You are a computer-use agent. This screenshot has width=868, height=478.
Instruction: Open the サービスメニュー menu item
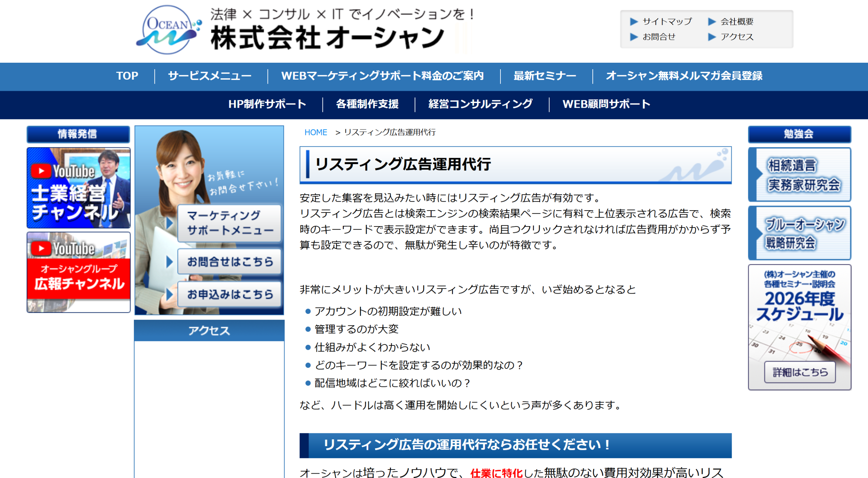(210, 76)
